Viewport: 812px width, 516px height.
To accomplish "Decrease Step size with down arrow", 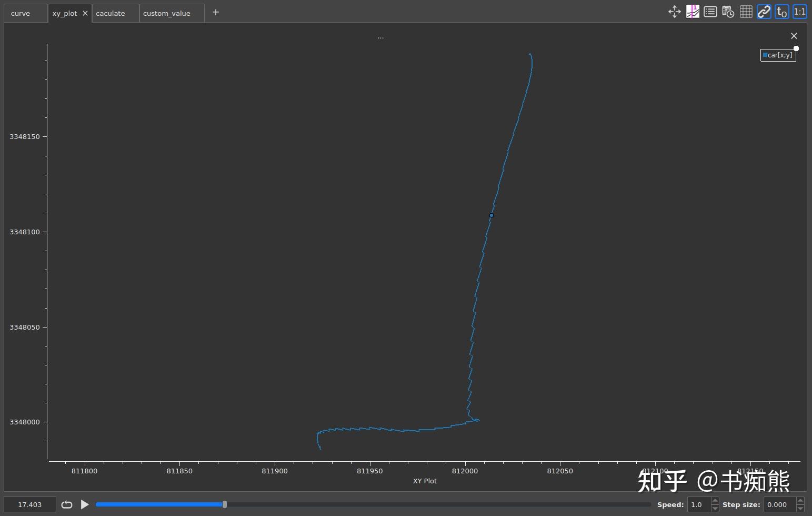I will (800, 508).
